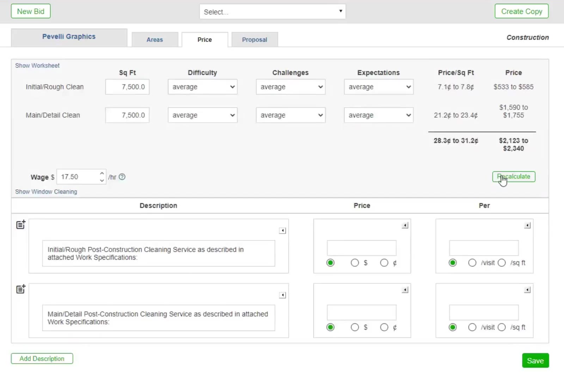The width and height of the screenshot is (564, 392).
Task: Click the Wage amount input field
Action: click(x=81, y=177)
